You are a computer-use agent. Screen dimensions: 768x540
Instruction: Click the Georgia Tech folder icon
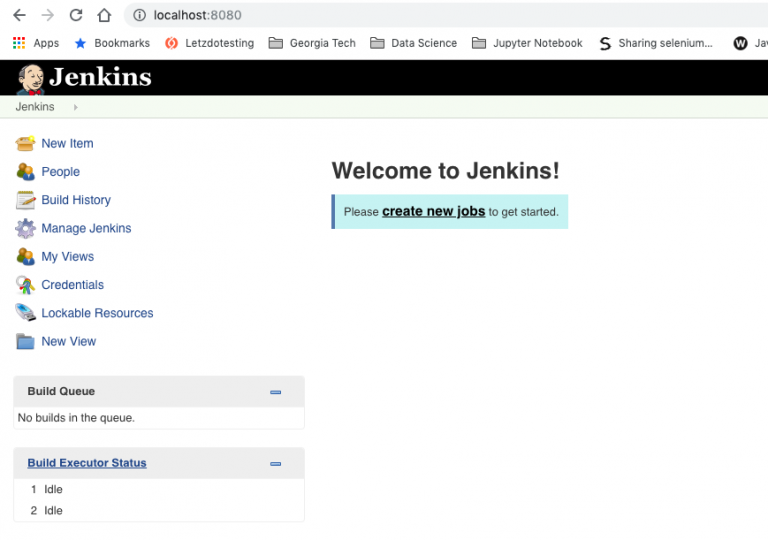pyautogui.click(x=275, y=43)
